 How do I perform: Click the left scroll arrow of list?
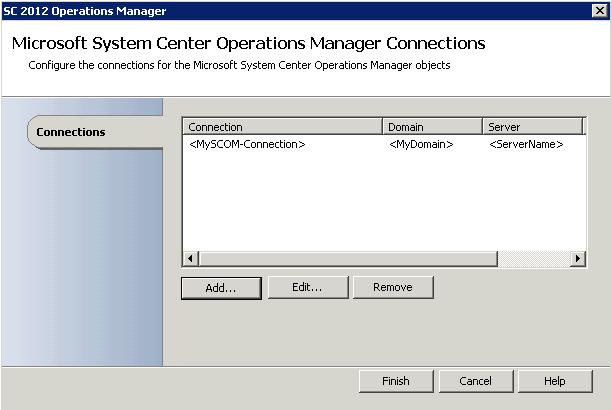click(190, 258)
